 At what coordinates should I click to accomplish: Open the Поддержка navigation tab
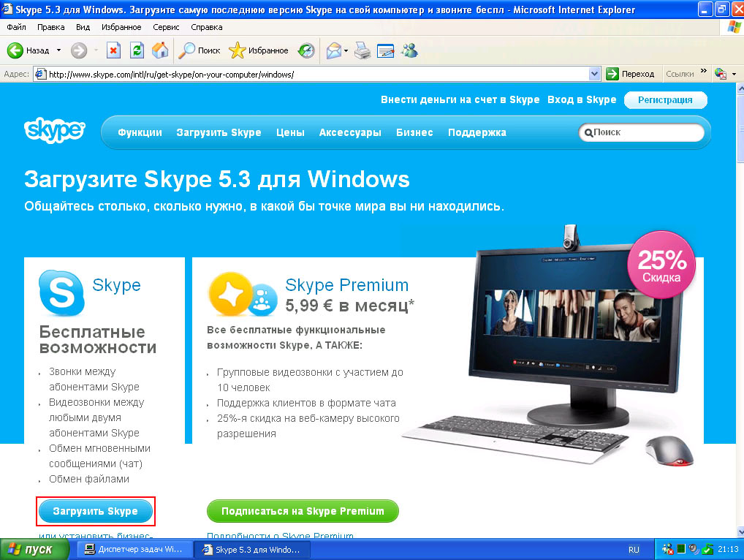[477, 132]
